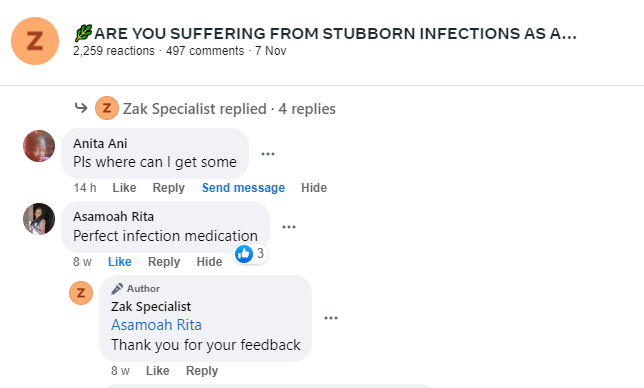
Task: Reply to Anita Ani's comment
Action: (x=168, y=188)
